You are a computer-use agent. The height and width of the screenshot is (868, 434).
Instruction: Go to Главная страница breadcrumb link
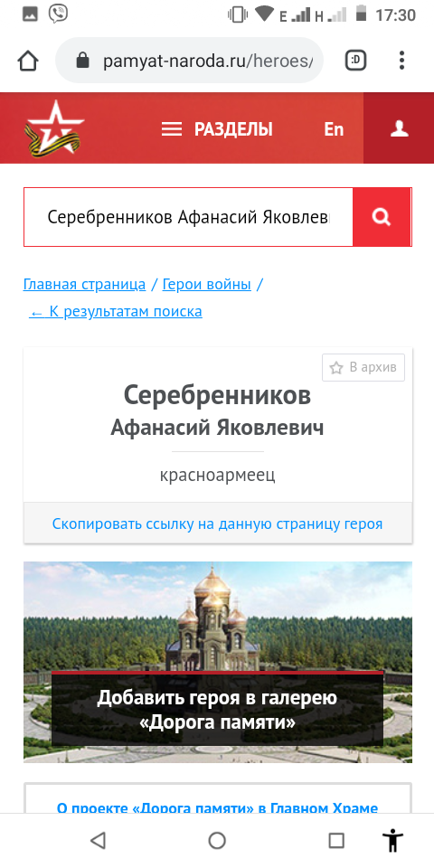click(x=84, y=285)
